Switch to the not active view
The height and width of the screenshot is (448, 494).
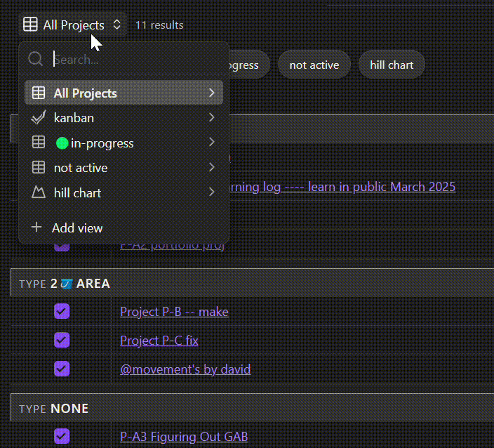point(123,167)
